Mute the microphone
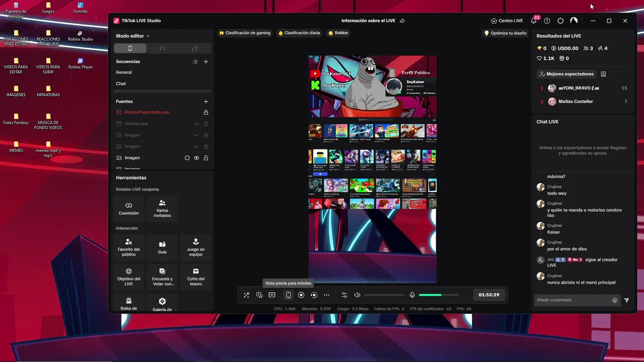Screen dimensions: 644x362 point(412,295)
